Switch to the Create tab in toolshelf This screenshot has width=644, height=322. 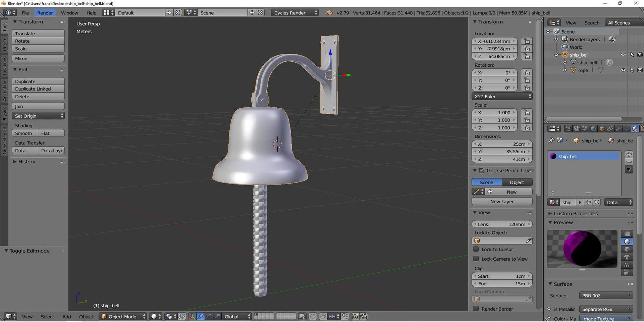coord(5,44)
